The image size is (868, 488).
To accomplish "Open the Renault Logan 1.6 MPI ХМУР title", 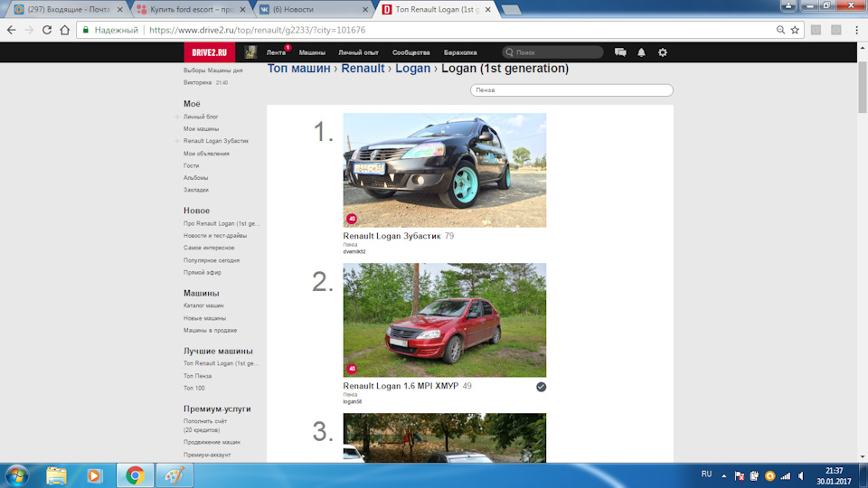I will tap(401, 386).
